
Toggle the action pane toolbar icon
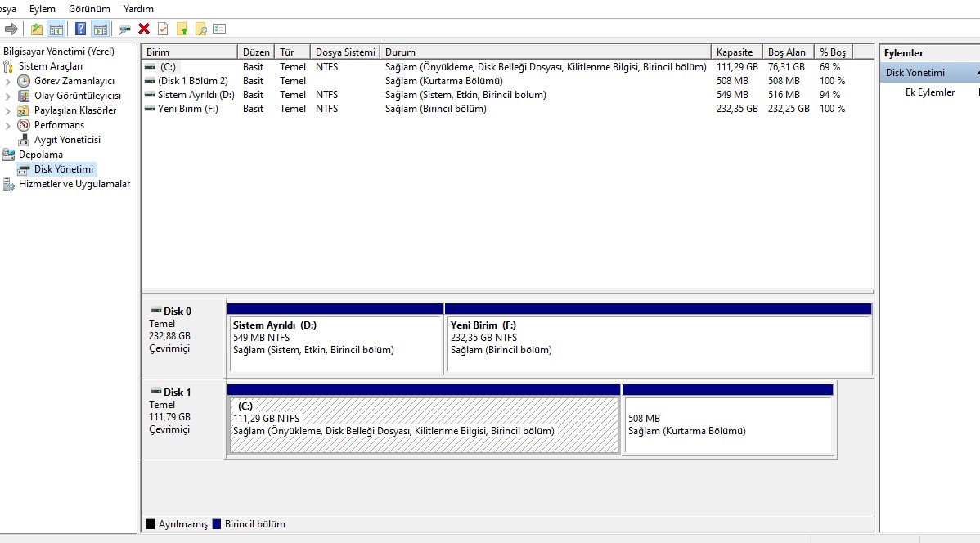coord(100,29)
